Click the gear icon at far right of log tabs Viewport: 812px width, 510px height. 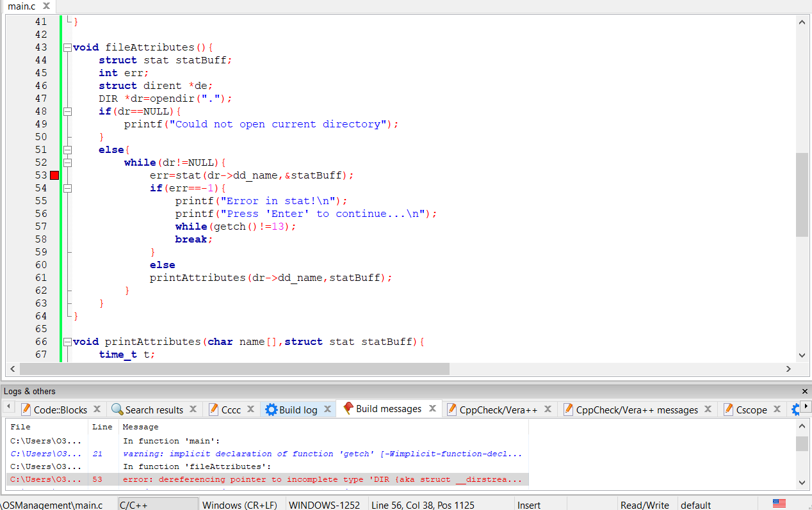(796, 409)
